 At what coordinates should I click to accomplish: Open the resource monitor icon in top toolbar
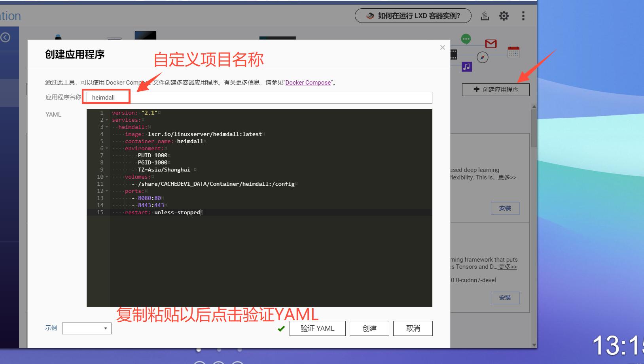pyautogui.click(x=485, y=15)
